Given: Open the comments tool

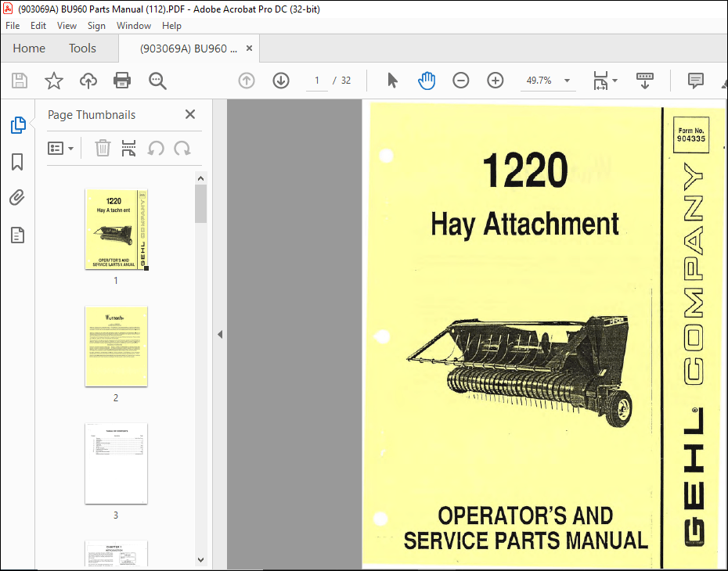Looking at the screenshot, I should [695, 81].
